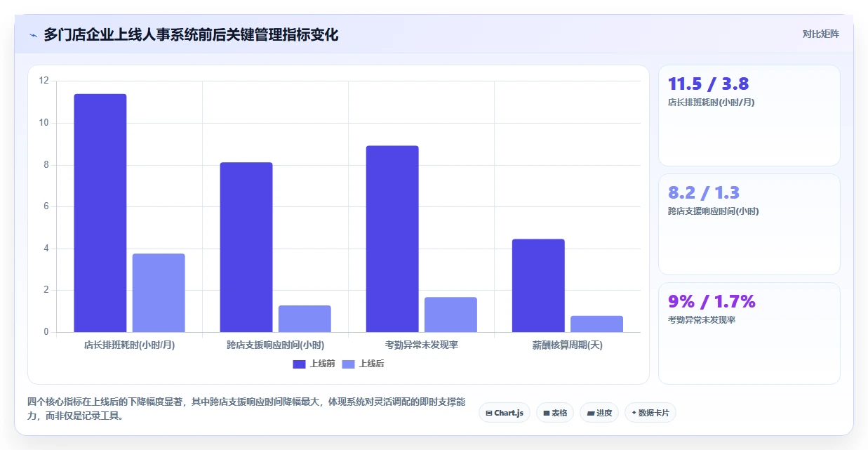Toggle the 上线后 legend series
Image resolution: width=868 pixels, height=450 pixels.
point(363,364)
